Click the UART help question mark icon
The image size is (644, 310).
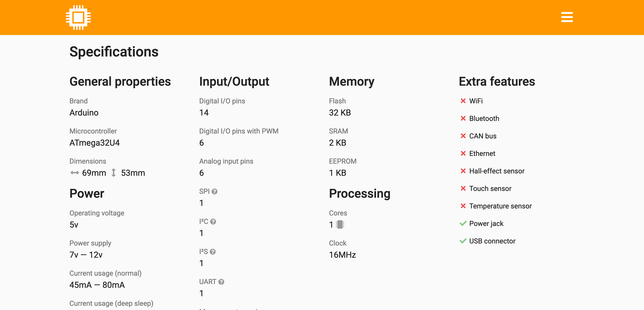[221, 282]
